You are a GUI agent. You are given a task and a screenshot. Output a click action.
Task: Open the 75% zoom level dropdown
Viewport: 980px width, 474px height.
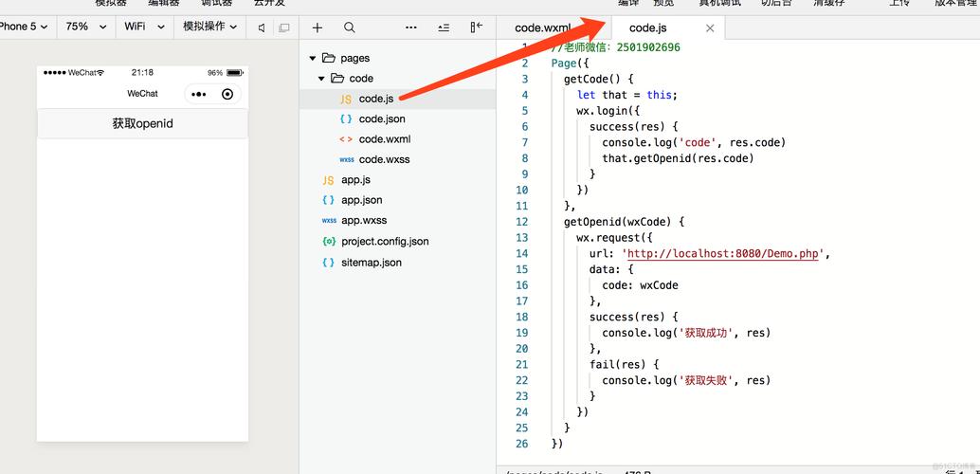[x=85, y=27]
